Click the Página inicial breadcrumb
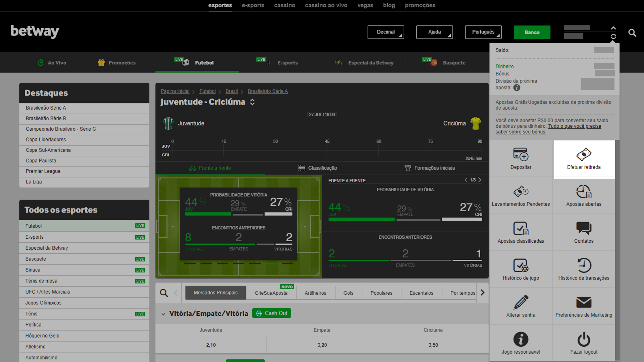Image resolution: width=644 pixels, height=362 pixels. (175, 91)
